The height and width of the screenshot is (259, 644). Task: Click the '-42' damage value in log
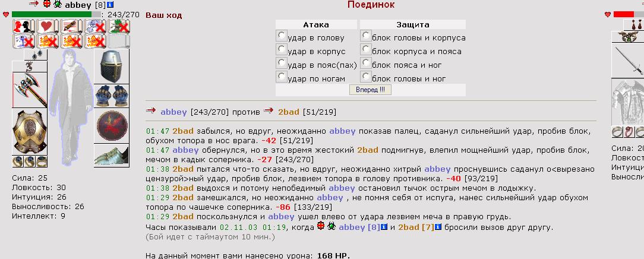click(x=269, y=141)
